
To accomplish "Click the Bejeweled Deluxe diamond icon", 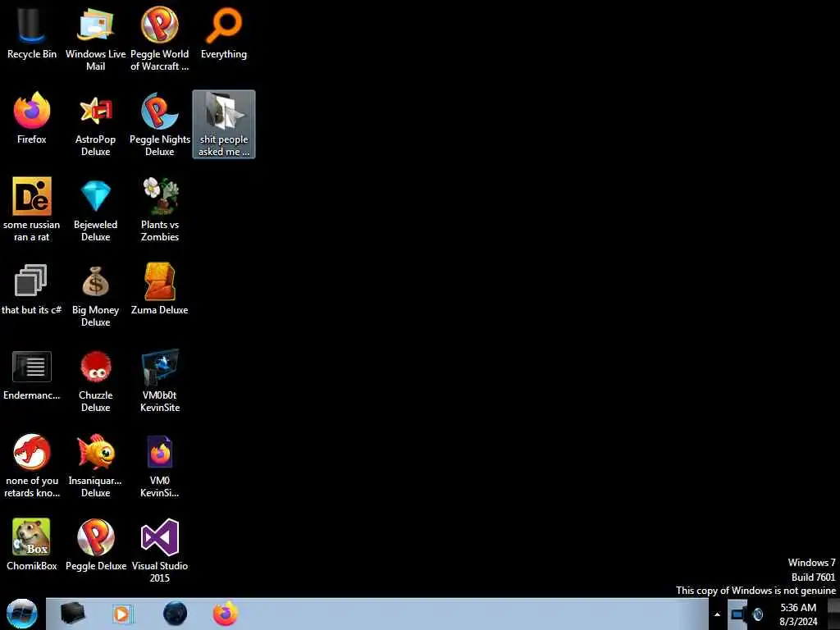I will pyautogui.click(x=95, y=196).
